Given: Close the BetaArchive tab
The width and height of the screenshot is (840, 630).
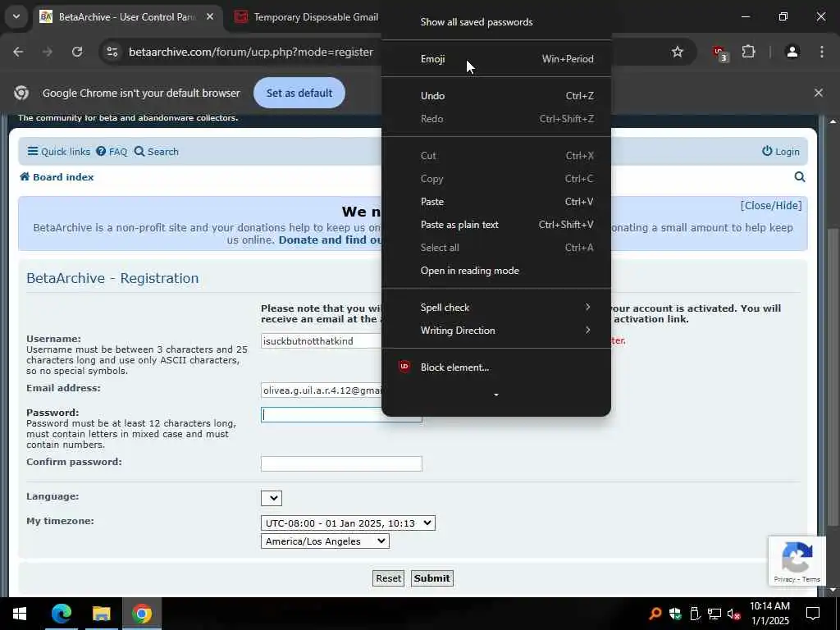Looking at the screenshot, I should [210, 16].
